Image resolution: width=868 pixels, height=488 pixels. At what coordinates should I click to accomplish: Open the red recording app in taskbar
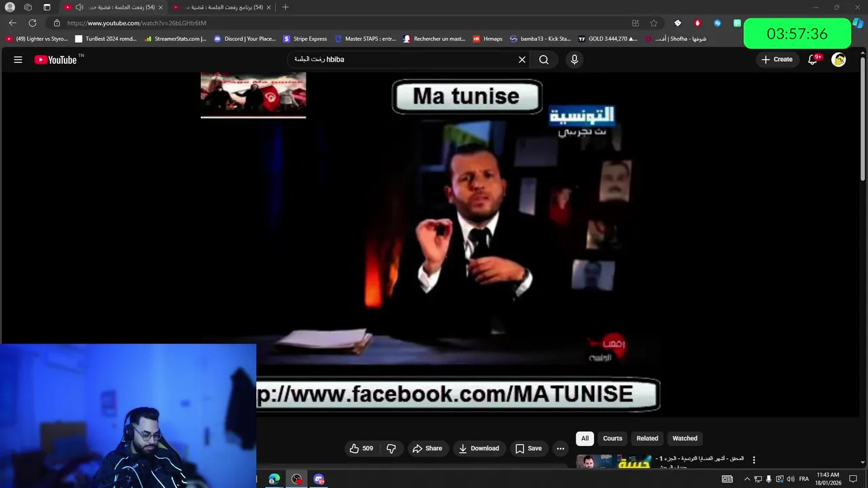coord(296,479)
